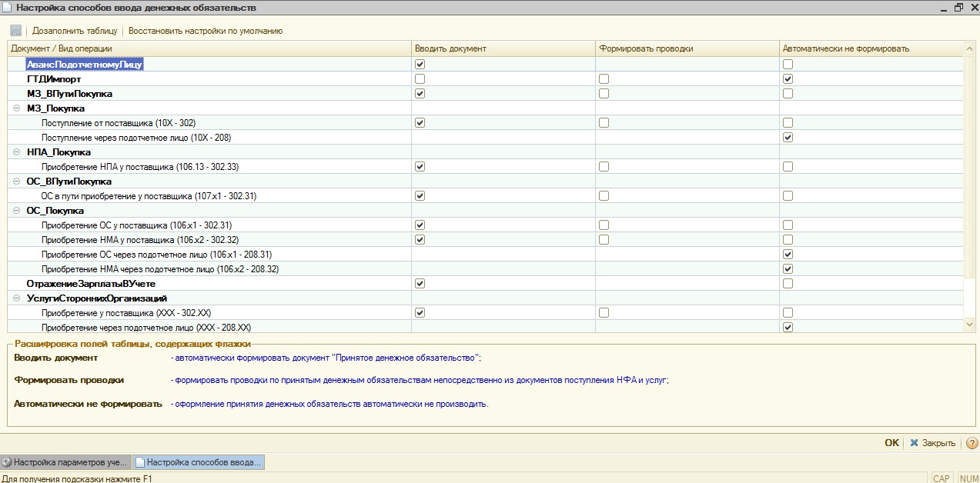Confirm with the OK button
This screenshot has width=980, height=483.
pyautogui.click(x=891, y=443)
